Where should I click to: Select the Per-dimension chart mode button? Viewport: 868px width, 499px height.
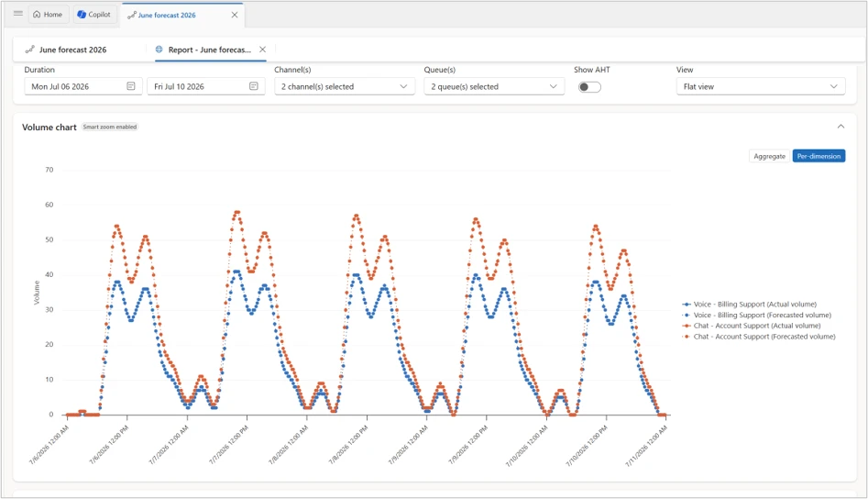point(819,156)
